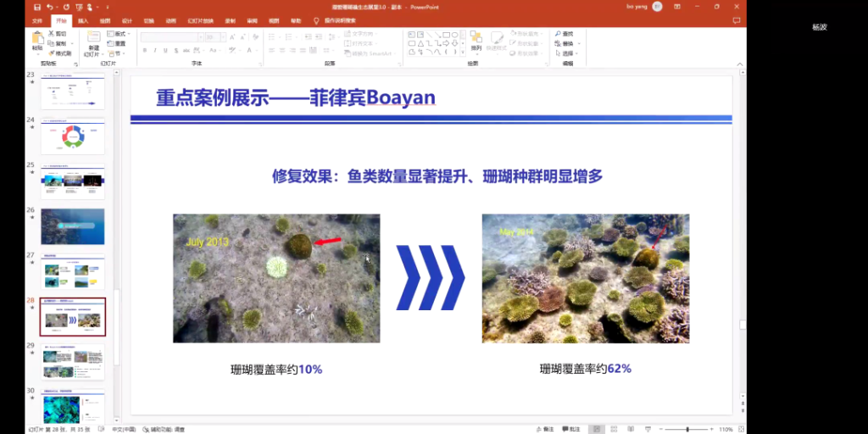Toggle Notes (备注) pane

point(545,429)
